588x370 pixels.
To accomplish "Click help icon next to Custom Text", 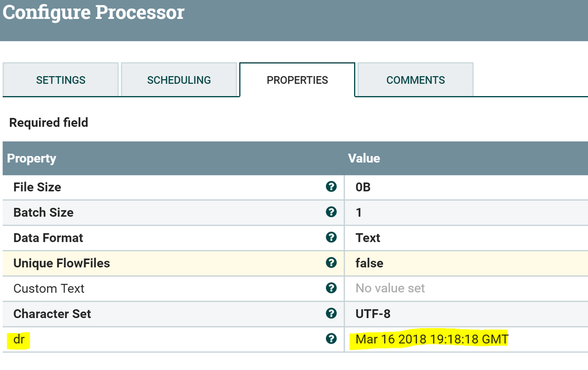I will [331, 288].
